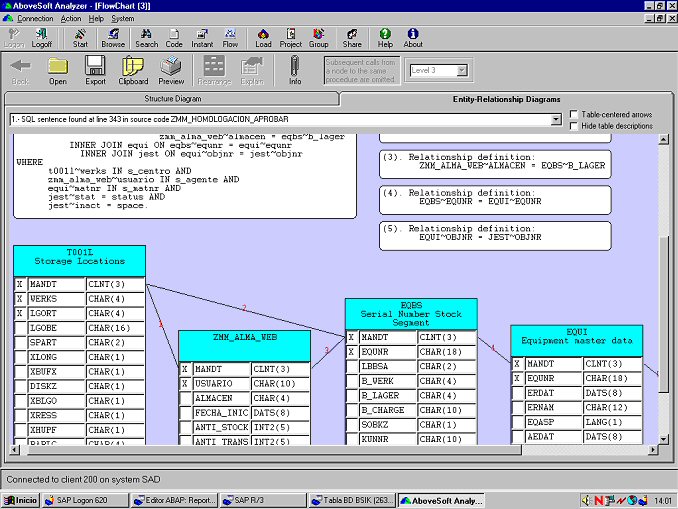Click the Logoff toolbar icon

tap(41, 38)
